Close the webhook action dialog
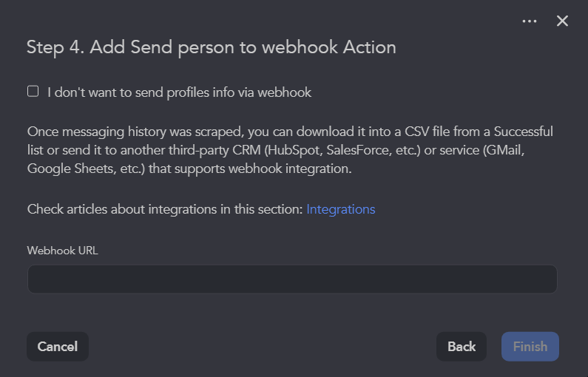 pyautogui.click(x=562, y=21)
